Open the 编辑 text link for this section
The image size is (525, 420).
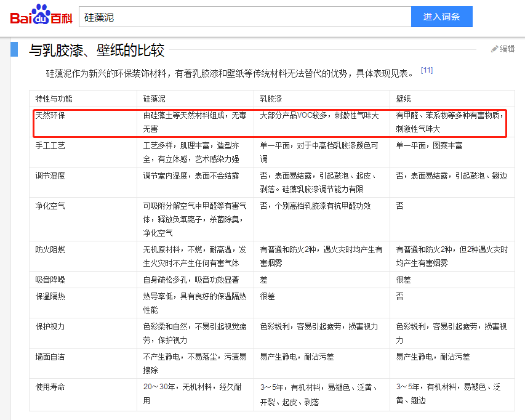pos(507,49)
